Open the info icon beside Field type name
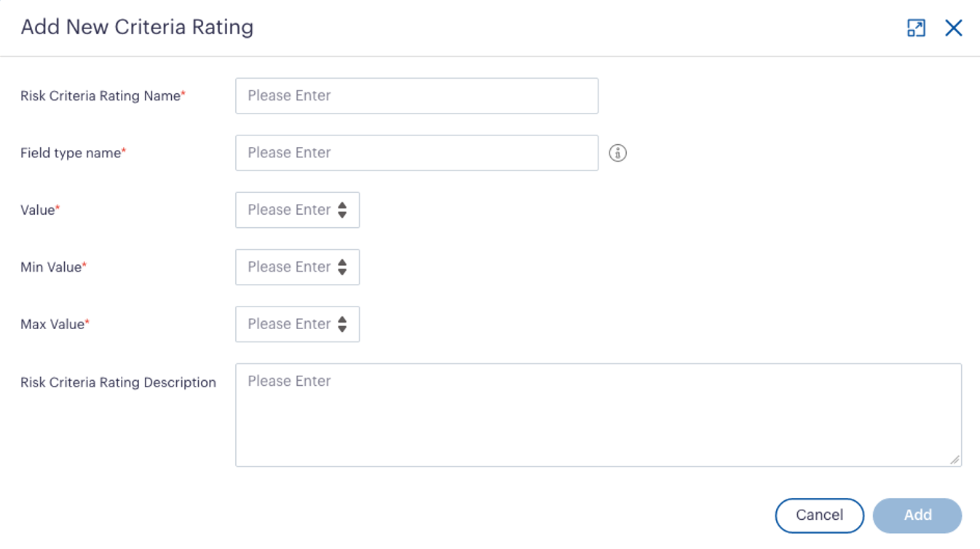Screen dimensions: 980x549 (617, 153)
